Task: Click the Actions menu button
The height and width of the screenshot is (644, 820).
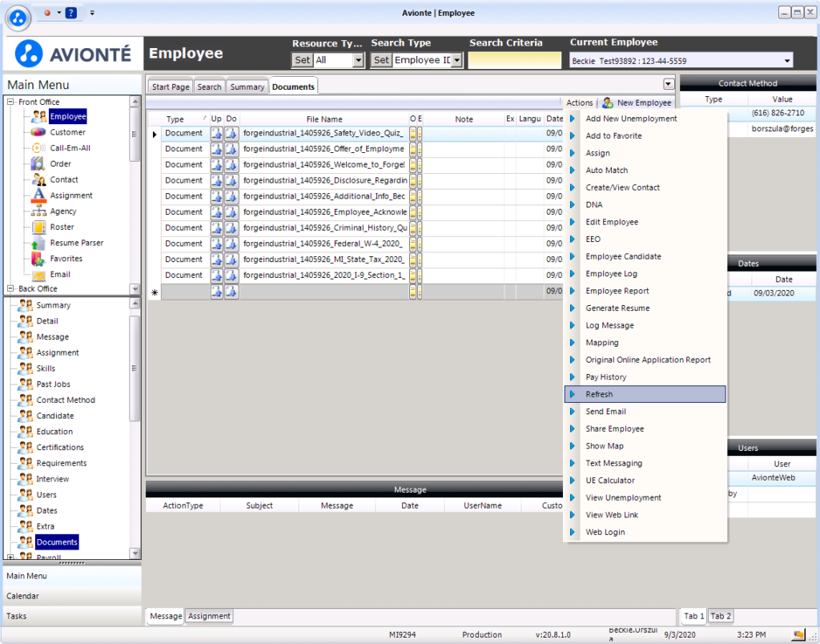Action: pos(580,103)
